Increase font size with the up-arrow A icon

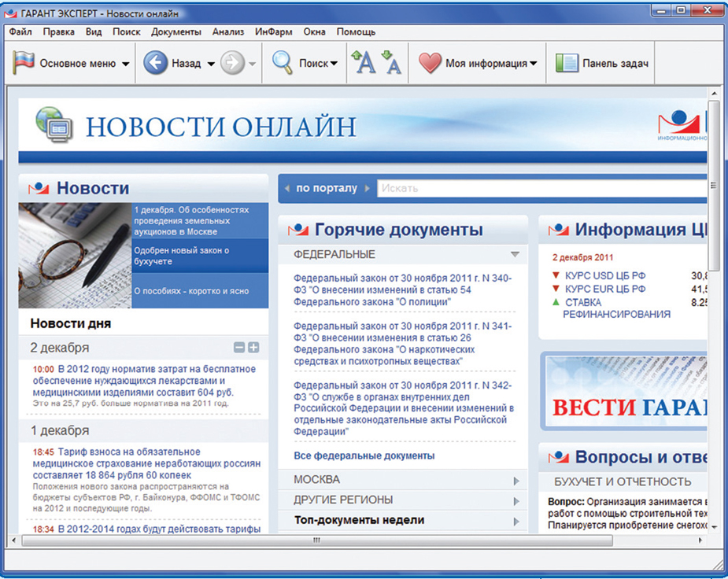pos(363,63)
